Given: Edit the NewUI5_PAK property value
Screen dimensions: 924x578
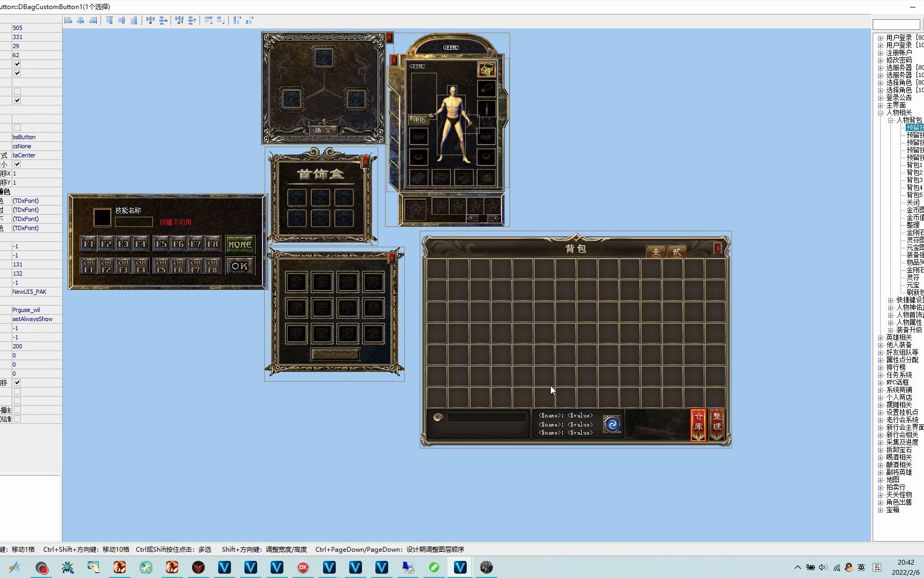Looking at the screenshot, I should click(36, 292).
